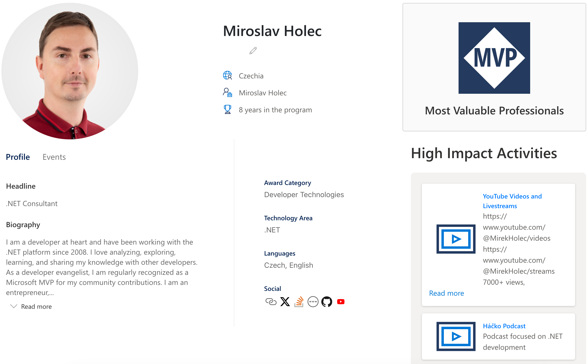This screenshot has width=588, height=364.
Task: Open the GitHub social icon
Action: [x=327, y=302]
